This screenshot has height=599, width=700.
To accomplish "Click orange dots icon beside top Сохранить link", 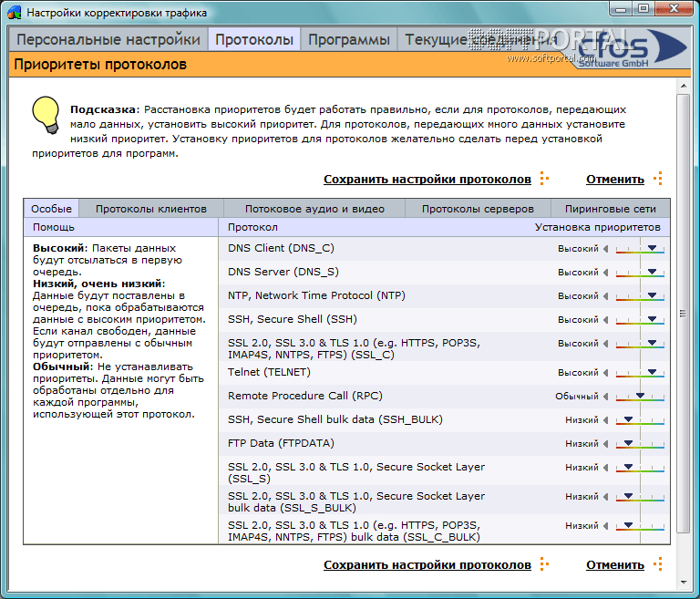I will 544,178.
